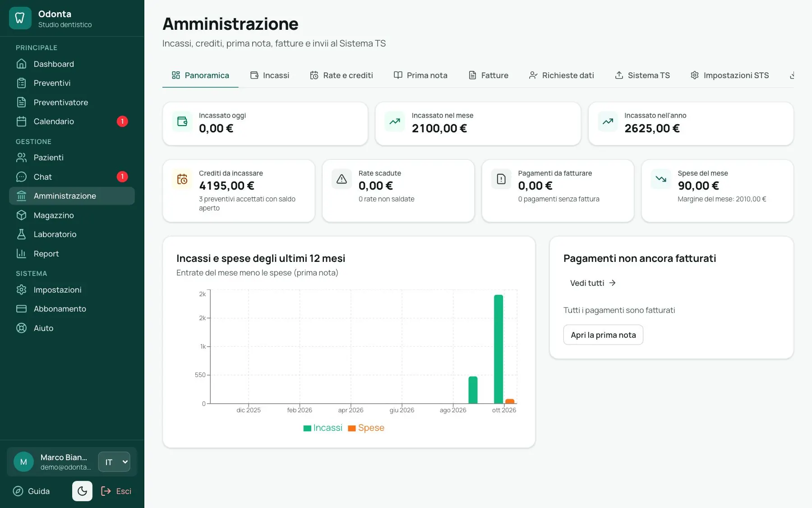Click the Odonta tooth logo icon

20,18
